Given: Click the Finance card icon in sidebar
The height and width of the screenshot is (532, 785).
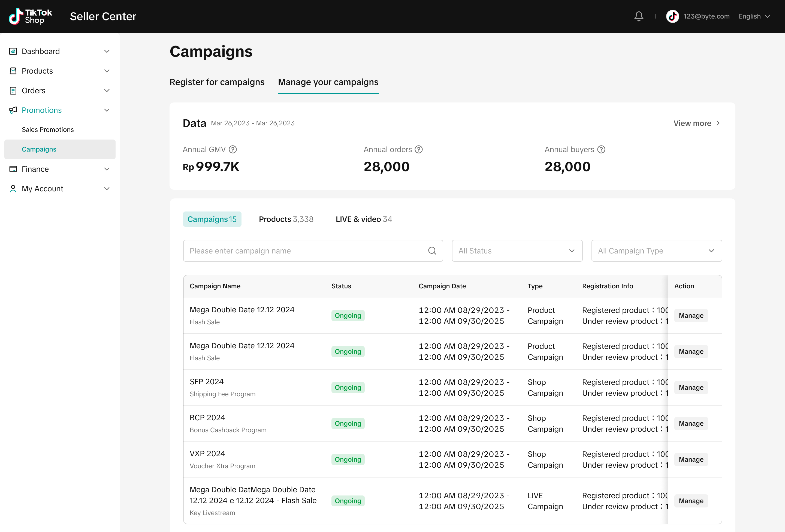Looking at the screenshot, I should [13, 169].
